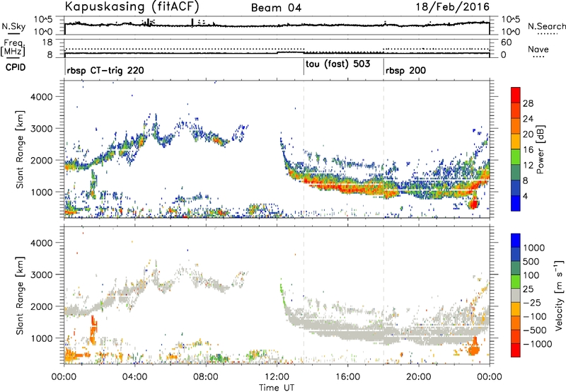Click the Slant Range label of power panel
This screenshot has width=566, height=392.
[21, 149]
